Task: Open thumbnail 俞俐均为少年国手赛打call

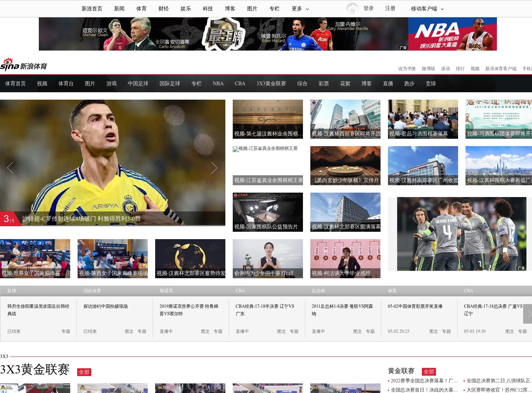Action: coord(268,259)
